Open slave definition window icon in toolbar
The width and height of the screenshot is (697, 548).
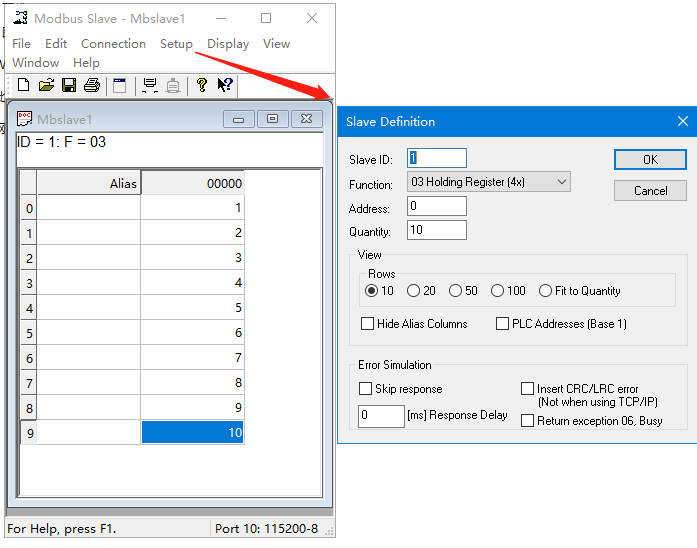coord(120,86)
